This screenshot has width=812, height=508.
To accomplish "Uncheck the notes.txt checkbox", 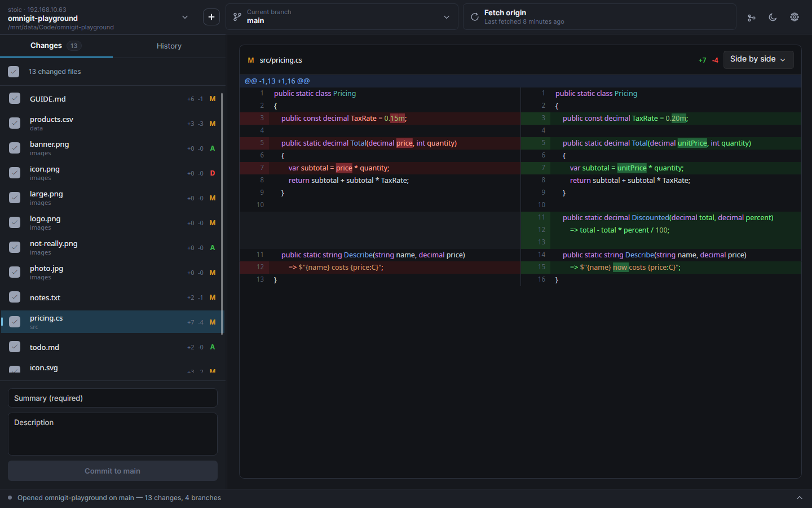I will (15, 297).
